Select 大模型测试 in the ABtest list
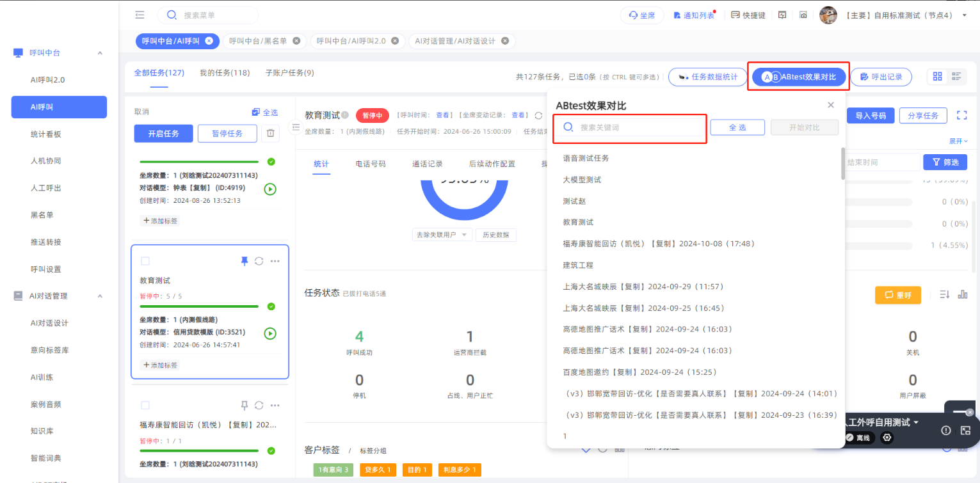The width and height of the screenshot is (980, 483). pyautogui.click(x=582, y=180)
